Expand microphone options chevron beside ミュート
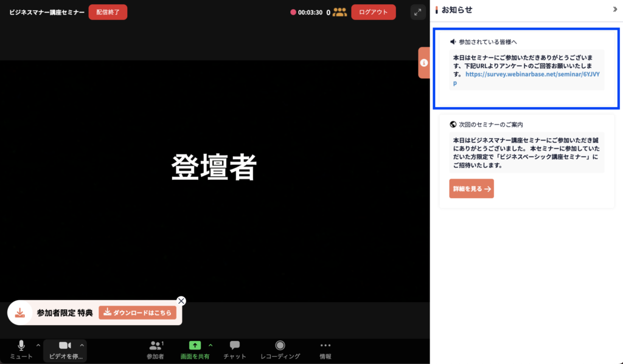Screen dimensions: 623x364 tap(38, 345)
